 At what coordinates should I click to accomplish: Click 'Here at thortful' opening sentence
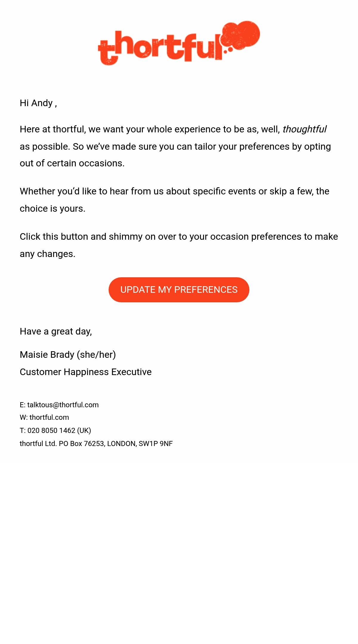(173, 129)
